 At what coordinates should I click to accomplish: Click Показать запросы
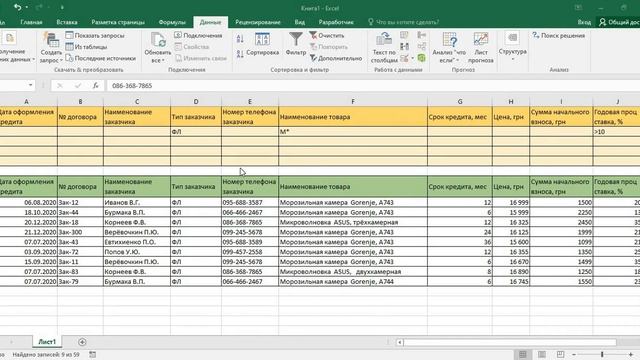point(95,36)
